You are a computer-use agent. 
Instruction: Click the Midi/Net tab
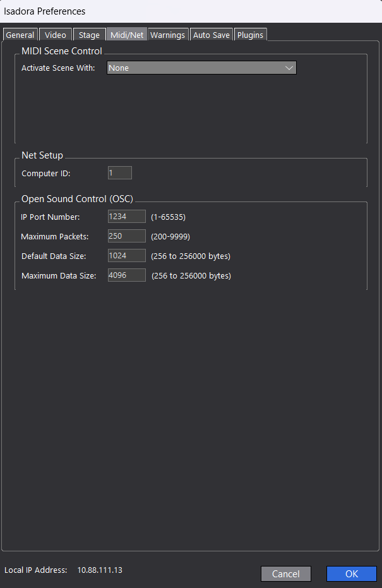pyautogui.click(x=127, y=35)
